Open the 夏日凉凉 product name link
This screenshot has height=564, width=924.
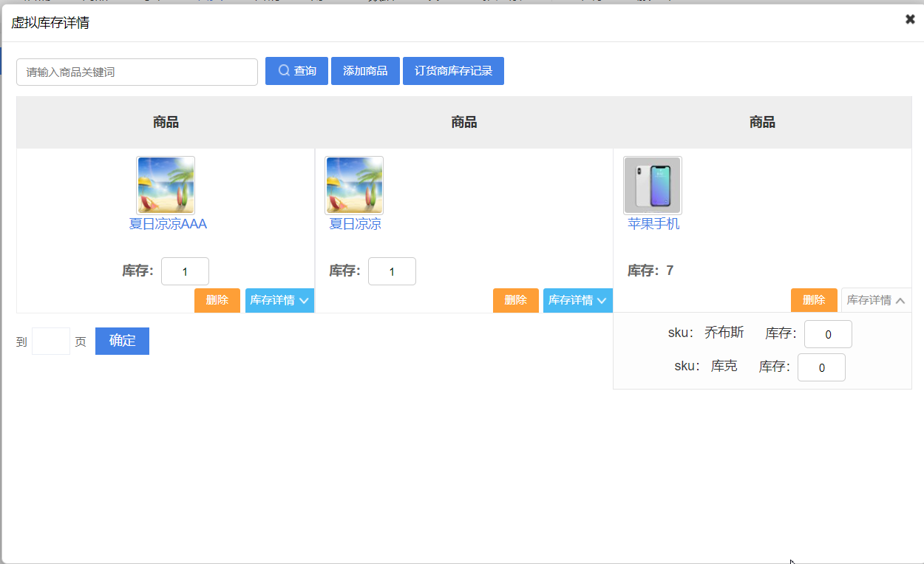(355, 224)
